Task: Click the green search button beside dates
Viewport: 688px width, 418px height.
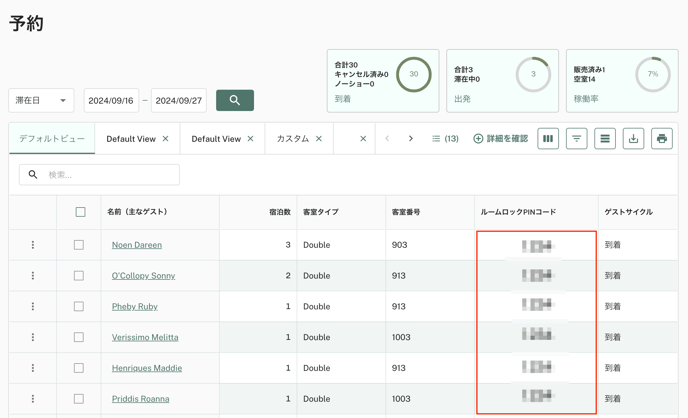Action: coord(234,100)
